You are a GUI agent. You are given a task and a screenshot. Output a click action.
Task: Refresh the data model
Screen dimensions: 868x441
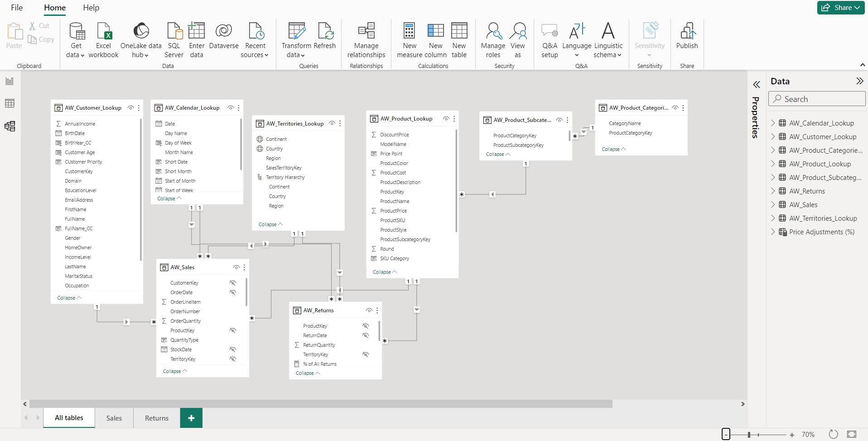click(x=326, y=40)
